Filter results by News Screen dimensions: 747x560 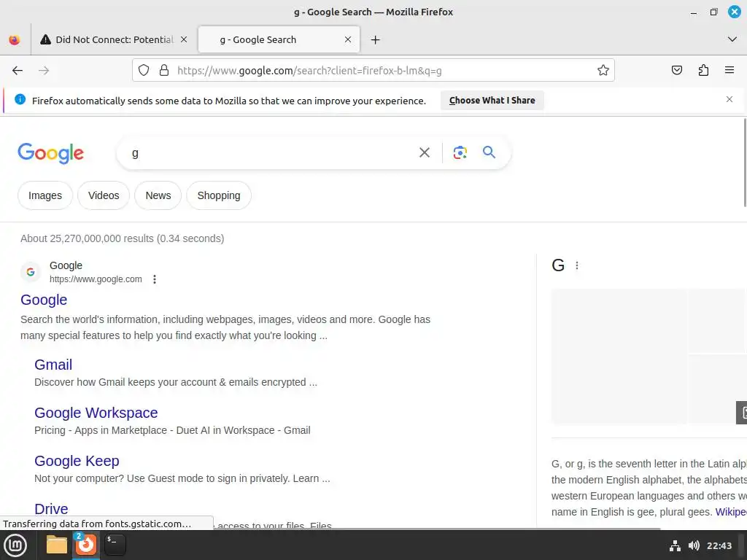click(x=158, y=195)
